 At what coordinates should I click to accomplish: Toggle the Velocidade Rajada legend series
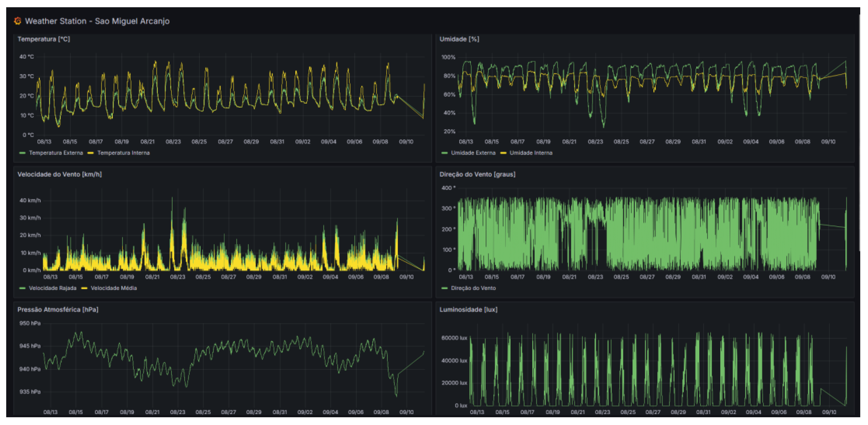53,288
